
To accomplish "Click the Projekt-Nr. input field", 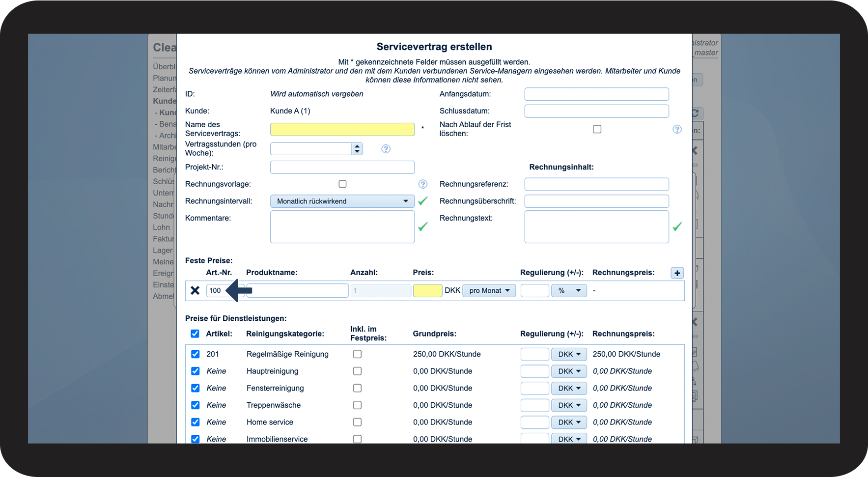I will 342,167.
